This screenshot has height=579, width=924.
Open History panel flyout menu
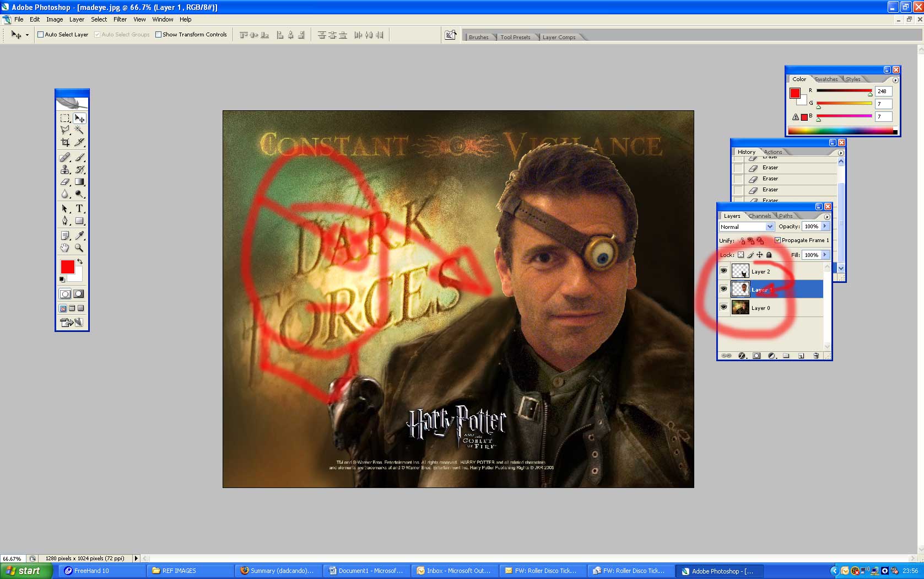pos(840,153)
